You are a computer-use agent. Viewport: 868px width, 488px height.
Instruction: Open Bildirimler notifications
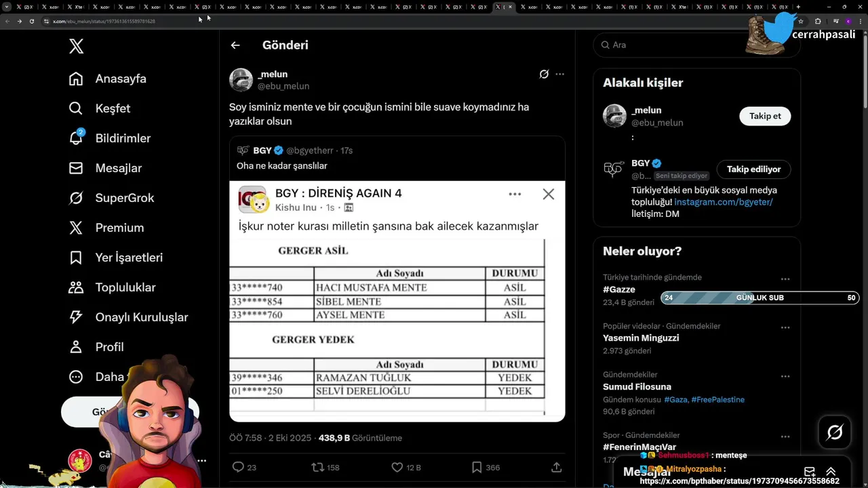point(110,138)
